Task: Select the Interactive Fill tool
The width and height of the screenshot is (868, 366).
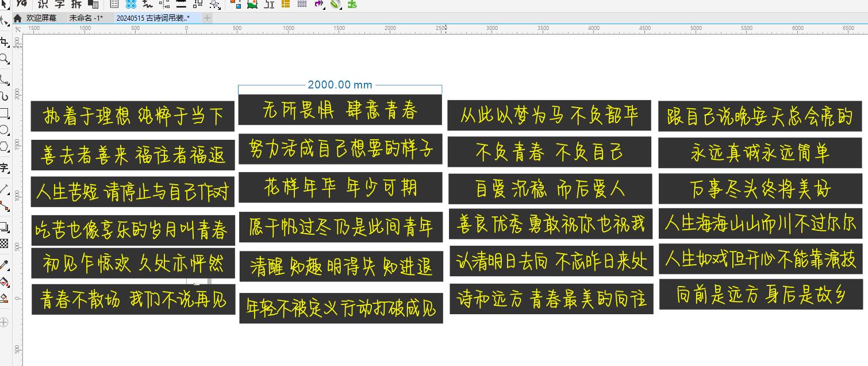Action: point(4,282)
